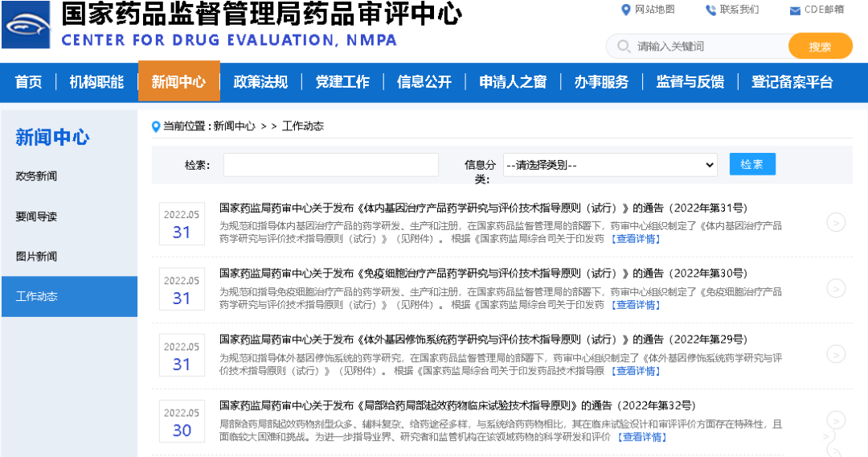Open the 信息分类 category dropdown
Viewport: 868px width, 457px height.
[x=610, y=165]
